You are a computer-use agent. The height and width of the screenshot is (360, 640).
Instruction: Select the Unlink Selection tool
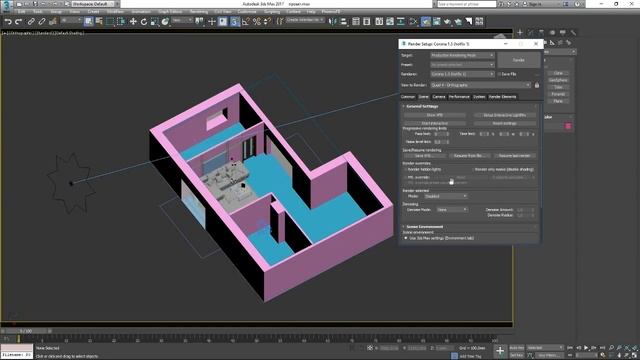click(42, 22)
